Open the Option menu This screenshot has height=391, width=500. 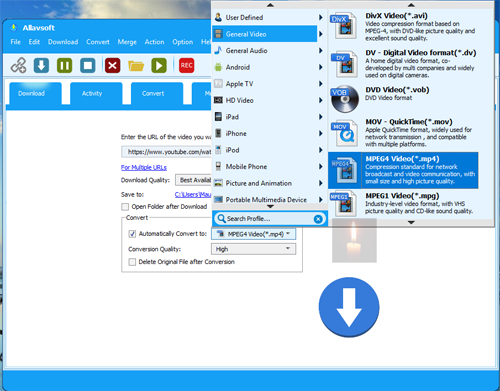(x=183, y=42)
